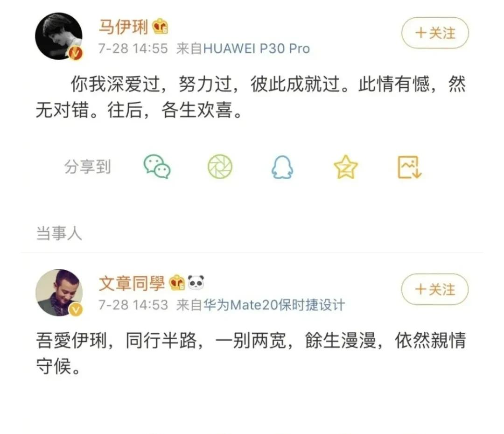Open 马伊琍 profile avatar
The image size is (504, 434).
[x=59, y=36]
